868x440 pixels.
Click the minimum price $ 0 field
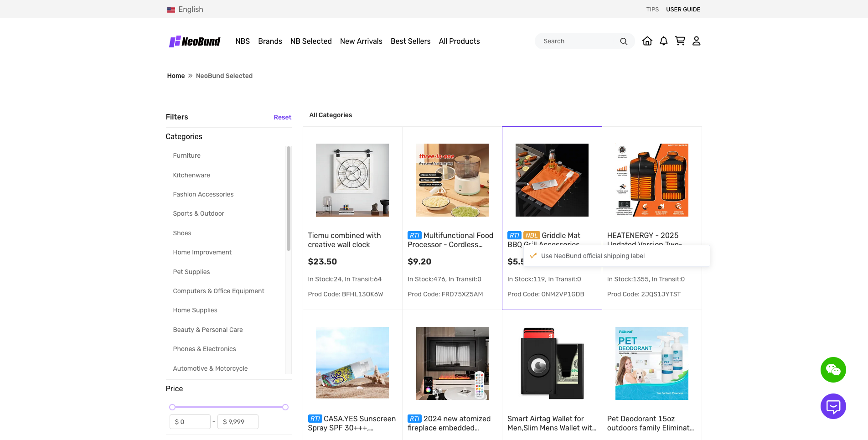(190, 422)
